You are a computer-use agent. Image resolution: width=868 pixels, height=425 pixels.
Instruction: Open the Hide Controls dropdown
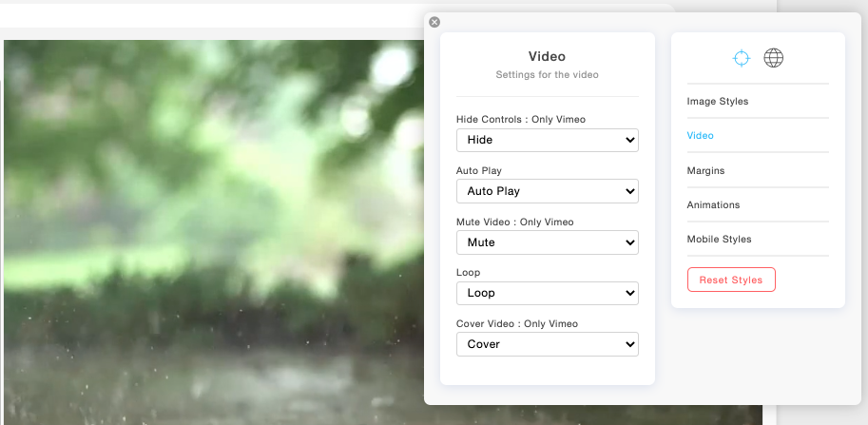coord(547,140)
